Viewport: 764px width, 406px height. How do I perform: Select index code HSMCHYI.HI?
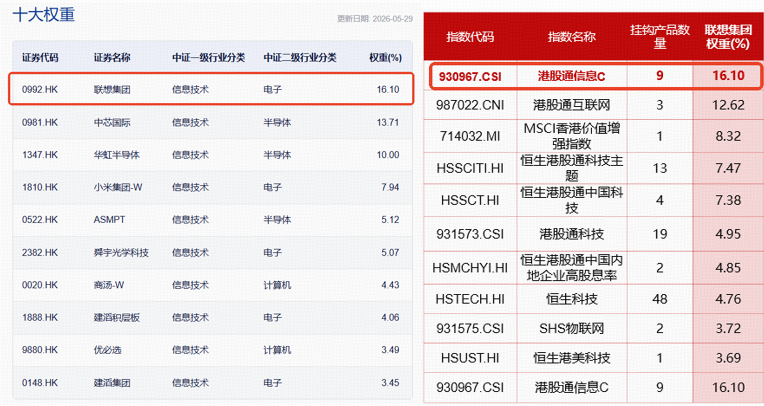click(x=470, y=268)
